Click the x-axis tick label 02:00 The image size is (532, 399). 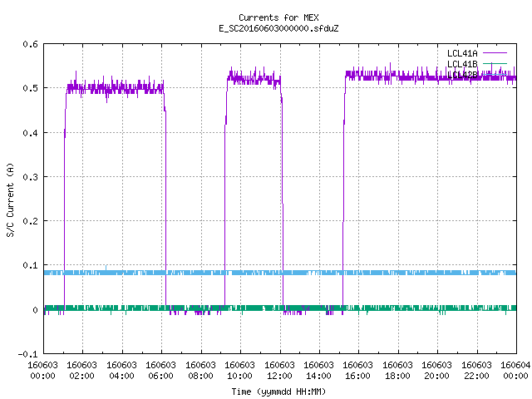(81, 376)
